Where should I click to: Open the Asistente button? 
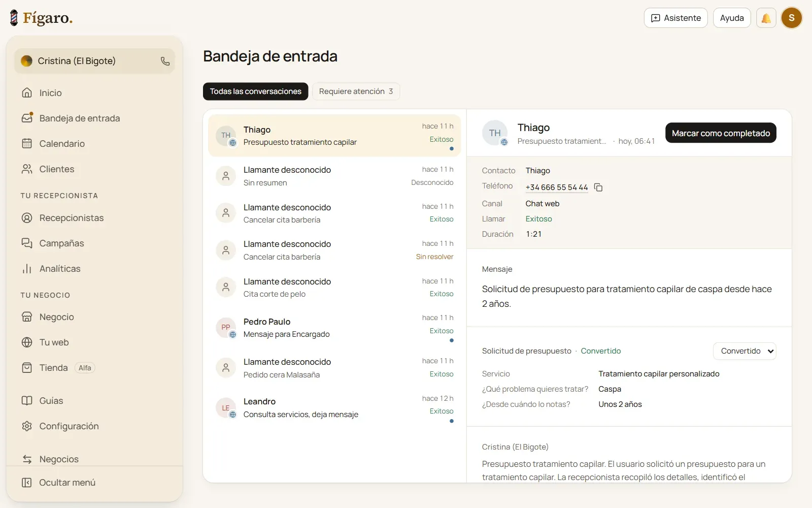[x=675, y=18]
